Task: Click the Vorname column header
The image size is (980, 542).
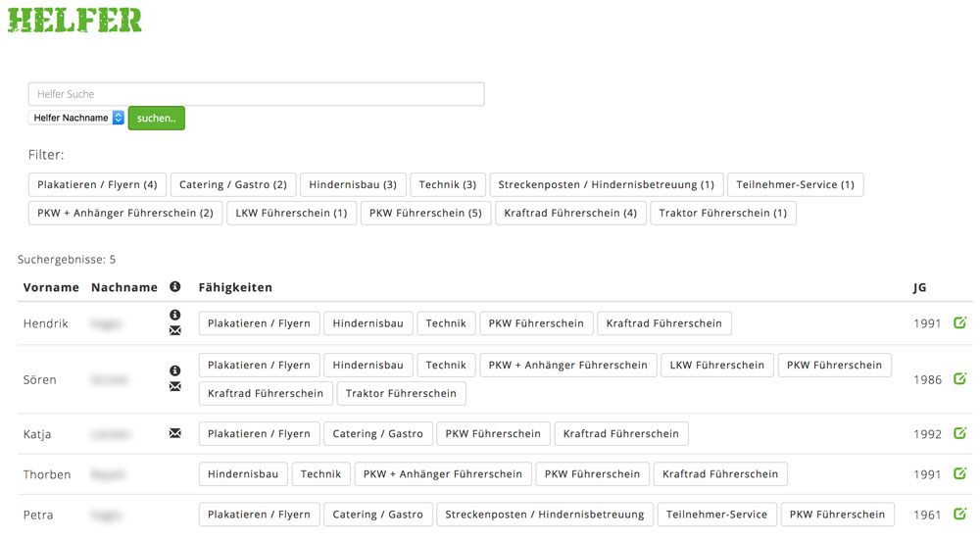Action: click(51, 287)
